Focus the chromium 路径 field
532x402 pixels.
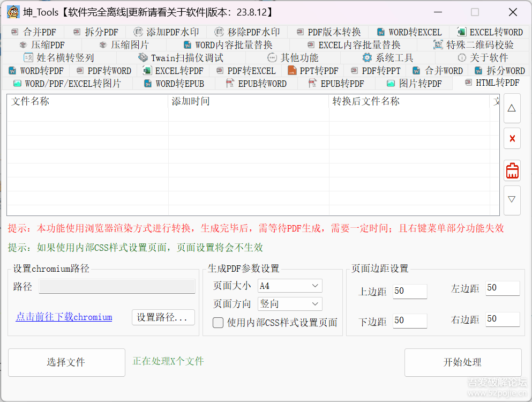(x=117, y=286)
